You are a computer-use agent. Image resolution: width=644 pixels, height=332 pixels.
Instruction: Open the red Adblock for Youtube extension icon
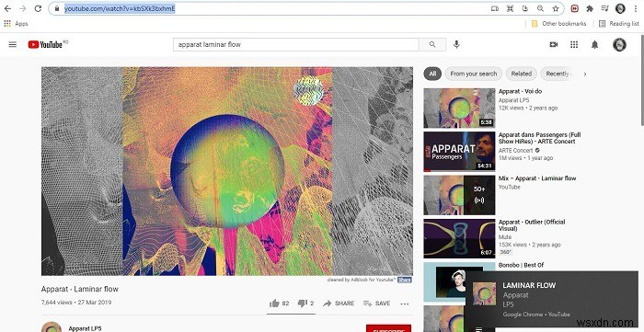point(575,8)
